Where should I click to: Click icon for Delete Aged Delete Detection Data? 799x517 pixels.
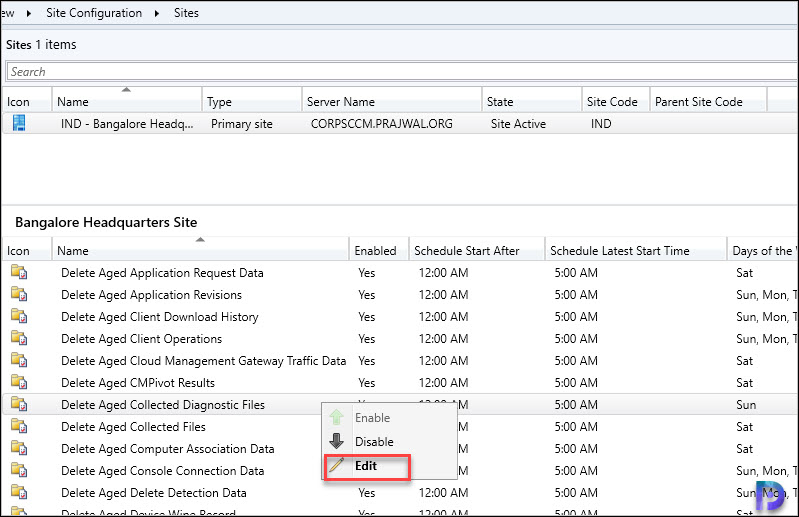click(x=19, y=492)
